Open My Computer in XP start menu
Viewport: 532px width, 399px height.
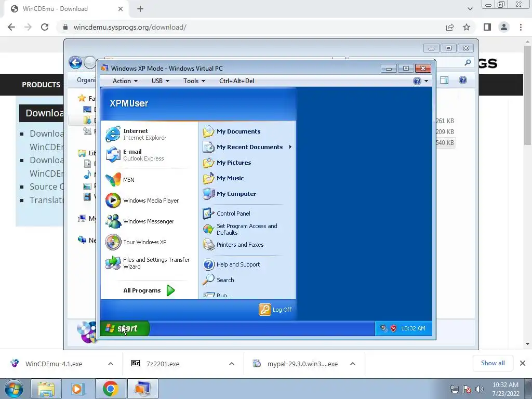coord(229,194)
